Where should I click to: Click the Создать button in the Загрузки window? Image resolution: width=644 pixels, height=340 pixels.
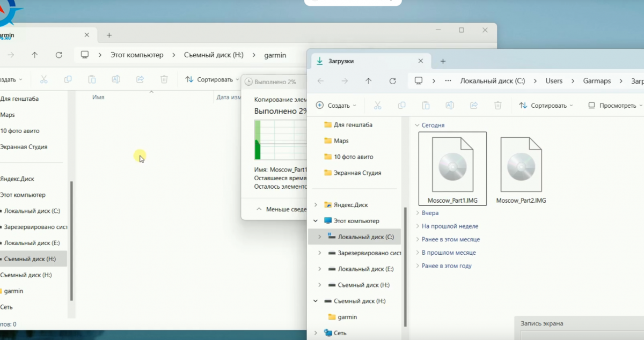click(336, 106)
